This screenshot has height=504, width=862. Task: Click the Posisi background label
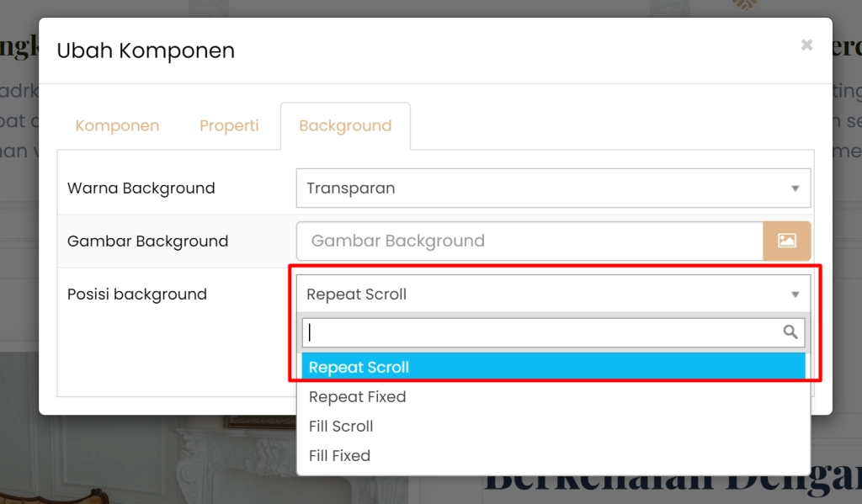[x=137, y=294]
